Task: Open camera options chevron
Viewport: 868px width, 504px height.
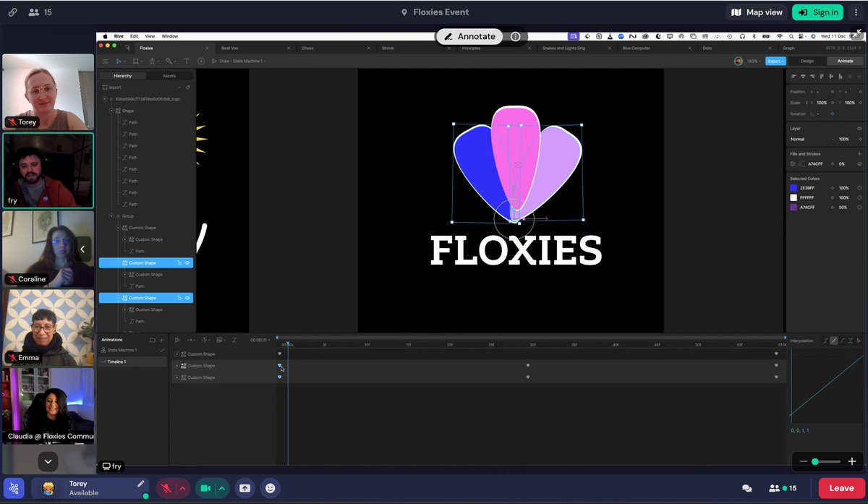Action: 221,488
